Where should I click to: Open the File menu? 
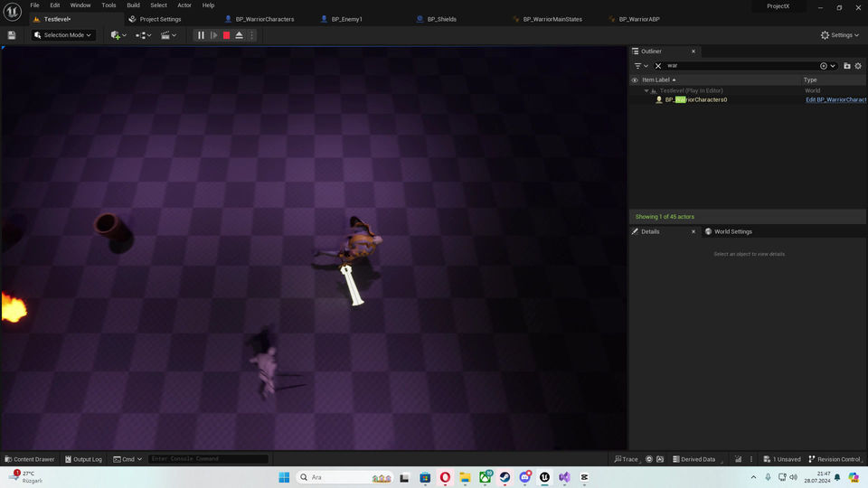point(34,5)
